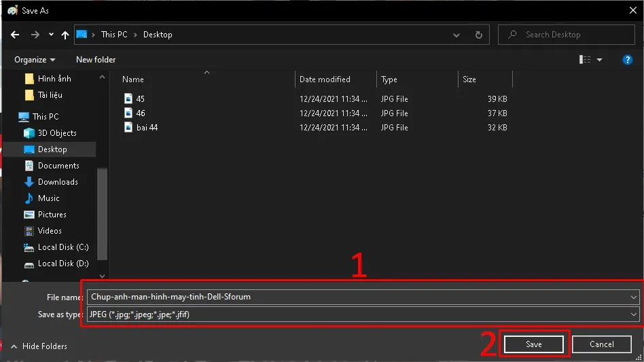Open the File name history dropdown arrow
The width and height of the screenshot is (644, 362).
[634, 297]
